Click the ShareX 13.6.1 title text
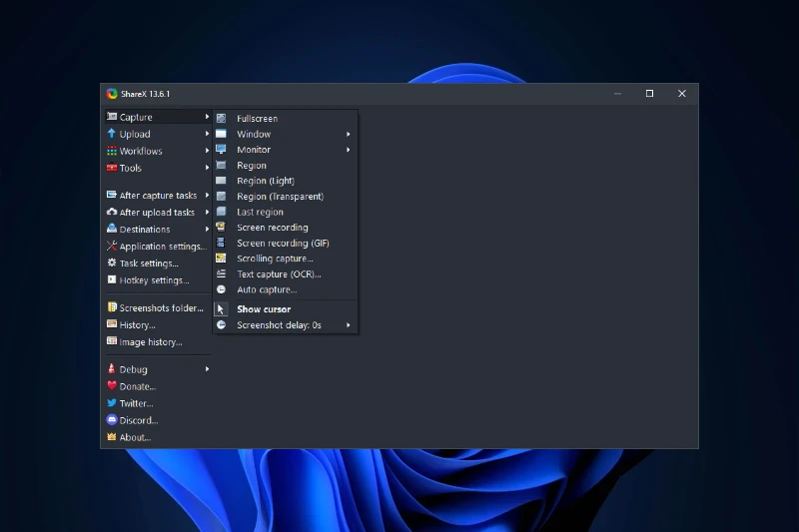 tap(145, 94)
